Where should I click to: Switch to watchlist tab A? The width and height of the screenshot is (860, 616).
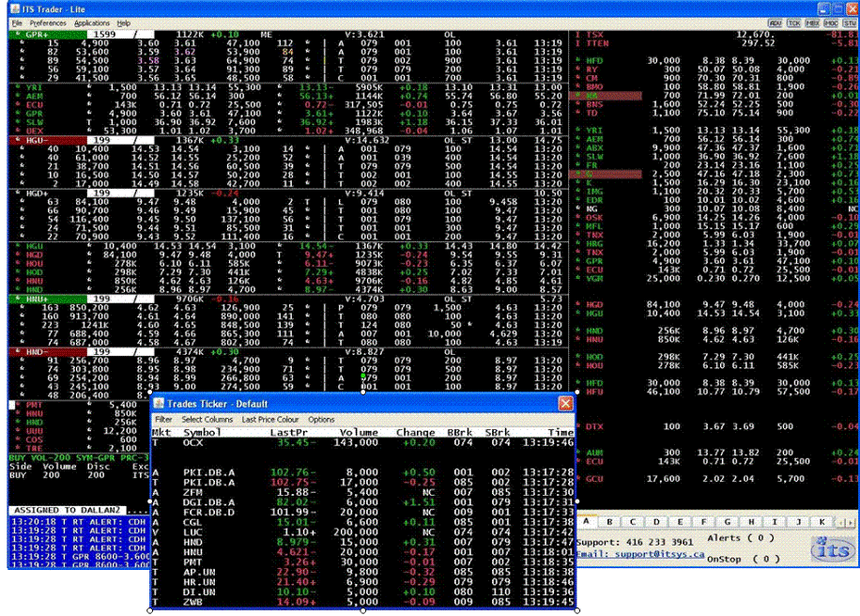click(586, 522)
